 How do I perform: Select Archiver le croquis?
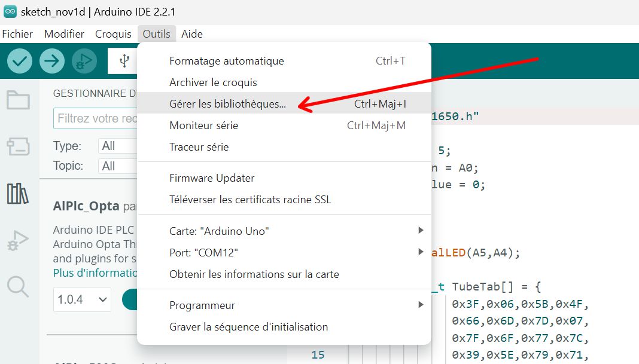coord(284,82)
